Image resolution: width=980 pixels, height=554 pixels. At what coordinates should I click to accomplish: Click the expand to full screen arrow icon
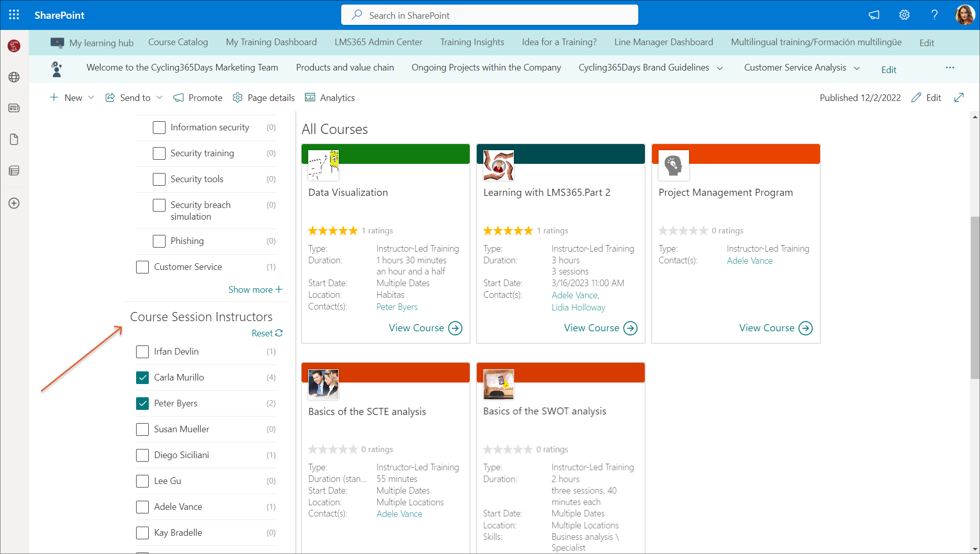pos(959,97)
